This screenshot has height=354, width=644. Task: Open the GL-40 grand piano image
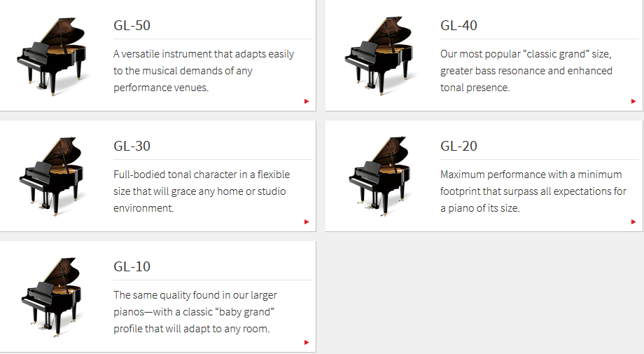379,55
